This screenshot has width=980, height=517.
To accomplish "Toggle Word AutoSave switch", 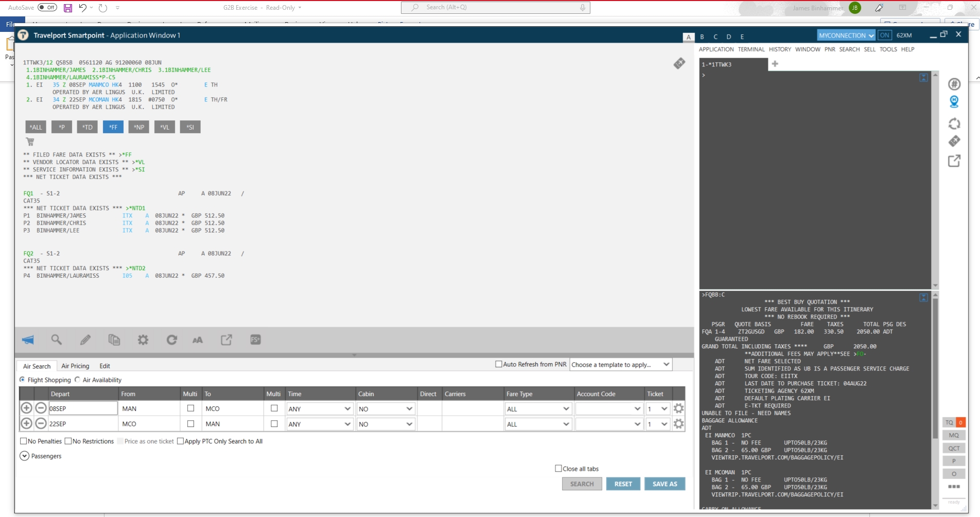I will [x=48, y=8].
